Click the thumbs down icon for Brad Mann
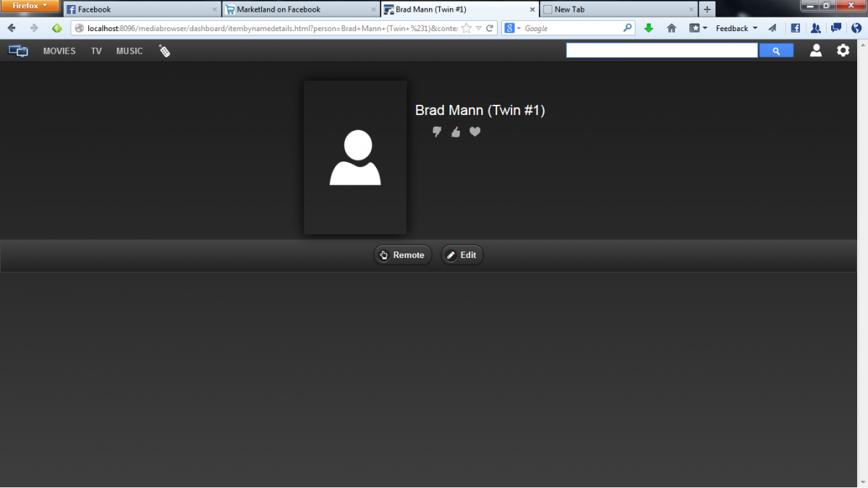This screenshot has height=488, width=868. [437, 132]
